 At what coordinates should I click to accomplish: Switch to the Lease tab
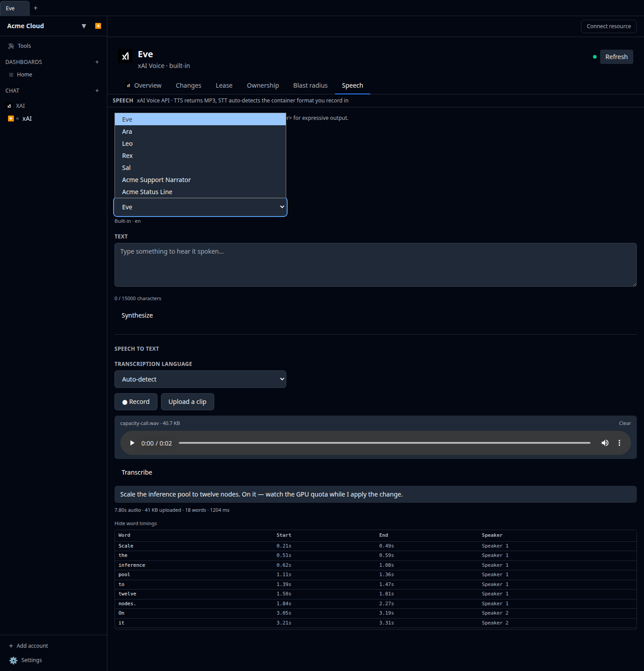point(224,85)
